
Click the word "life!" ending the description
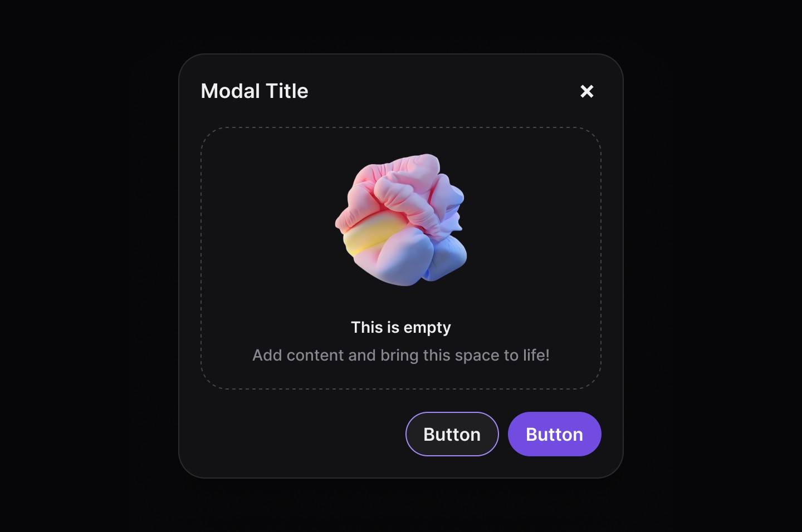tap(536, 355)
